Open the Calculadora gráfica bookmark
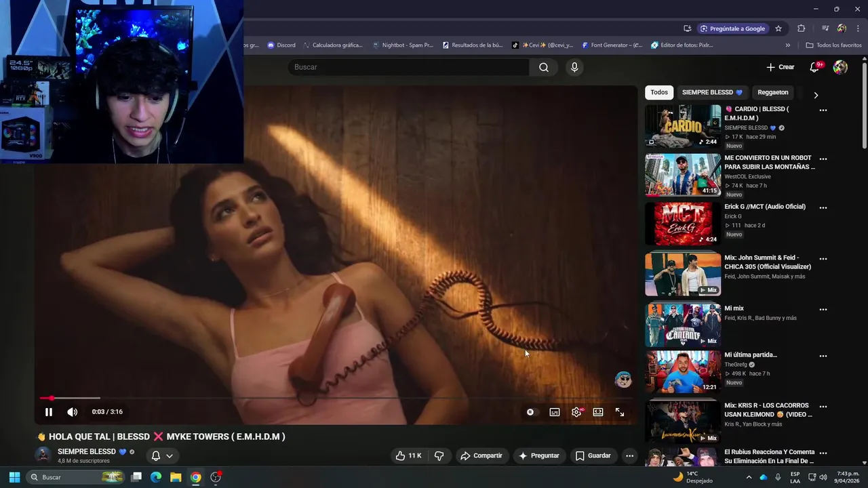 [332, 45]
